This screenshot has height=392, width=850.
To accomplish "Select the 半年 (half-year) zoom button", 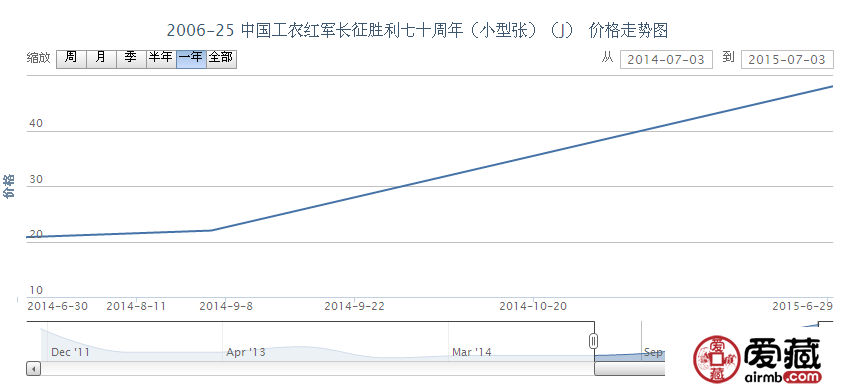I will (161, 59).
